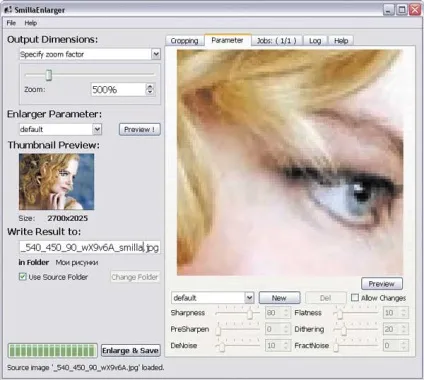Viewport: 424px width, 380px height.
Task: Click the FractNoise value spinner
Action: [x=395, y=346]
